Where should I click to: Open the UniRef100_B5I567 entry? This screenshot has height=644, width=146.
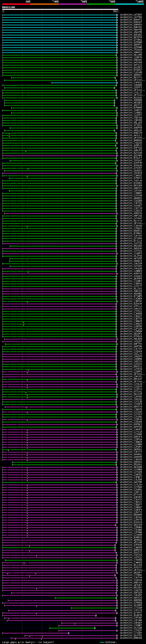click(x=131, y=588)
